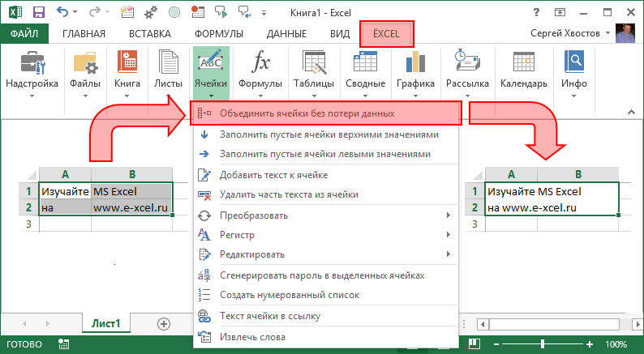
Task: Open the ФАЙЛ tab
Action: [24, 34]
